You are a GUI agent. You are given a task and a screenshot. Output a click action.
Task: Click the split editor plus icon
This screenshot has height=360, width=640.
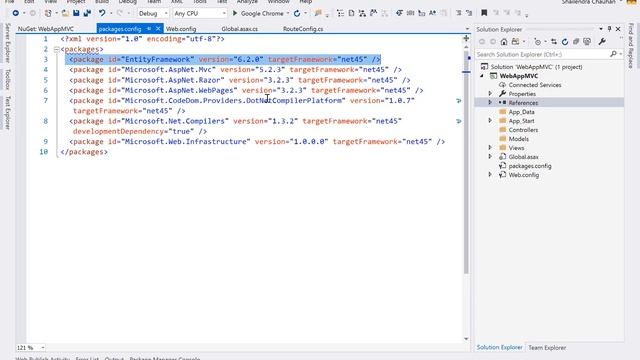coord(466,38)
